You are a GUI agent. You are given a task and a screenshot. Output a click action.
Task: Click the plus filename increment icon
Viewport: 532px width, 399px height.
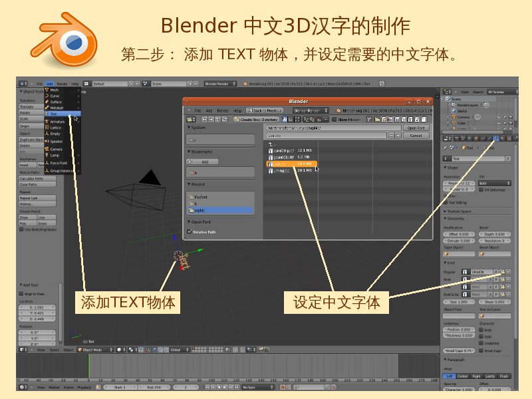398,136
